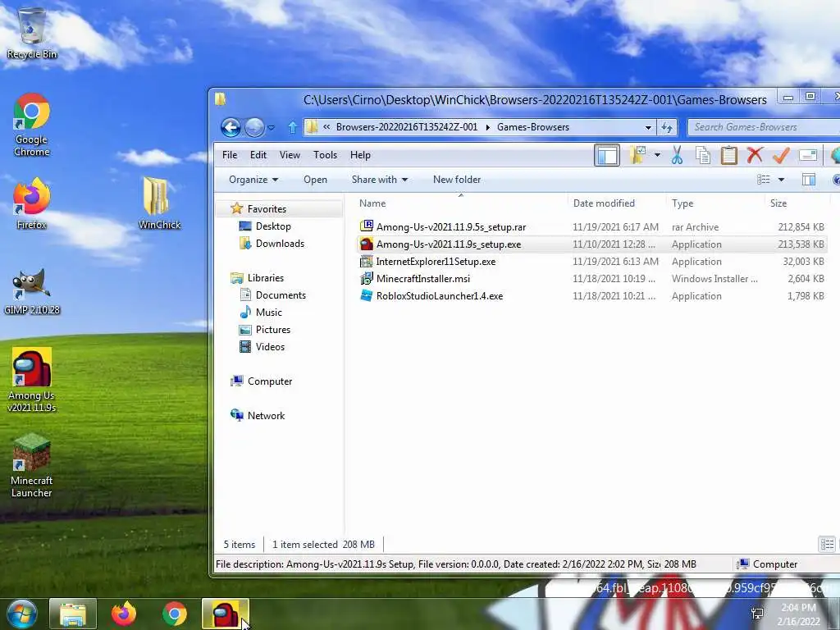The height and width of the screenshot is (630, 840).
Task: Open the Share with dropdown
Action: pyautogui.click(x=379, y=180)
